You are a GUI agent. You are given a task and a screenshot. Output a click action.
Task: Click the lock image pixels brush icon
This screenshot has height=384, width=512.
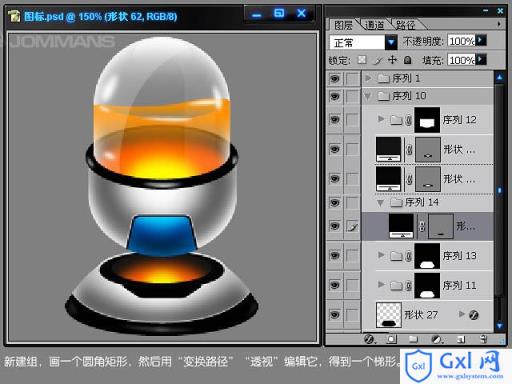coord(378,60)
